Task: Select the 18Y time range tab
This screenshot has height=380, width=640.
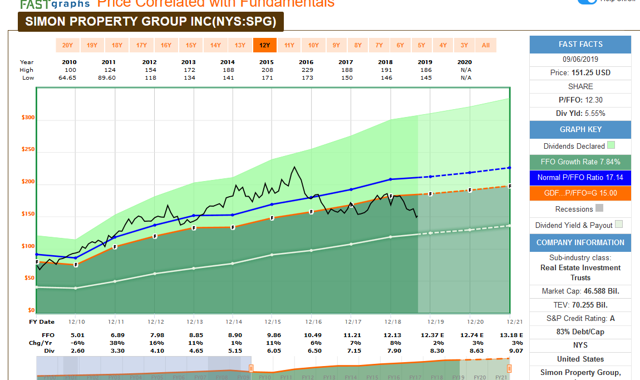Action: click(117, 45)
